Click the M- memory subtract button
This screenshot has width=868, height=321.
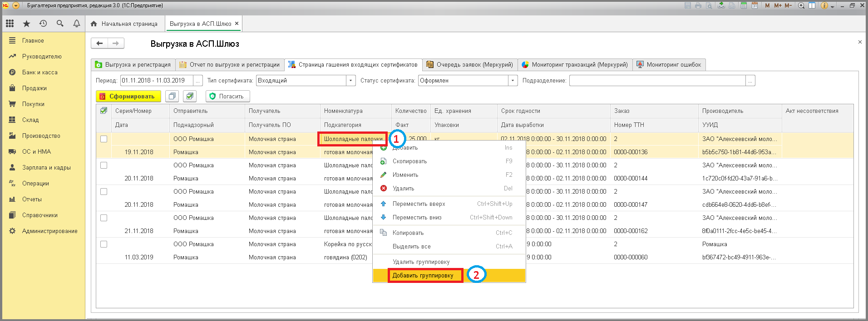[x=788, y=5]
